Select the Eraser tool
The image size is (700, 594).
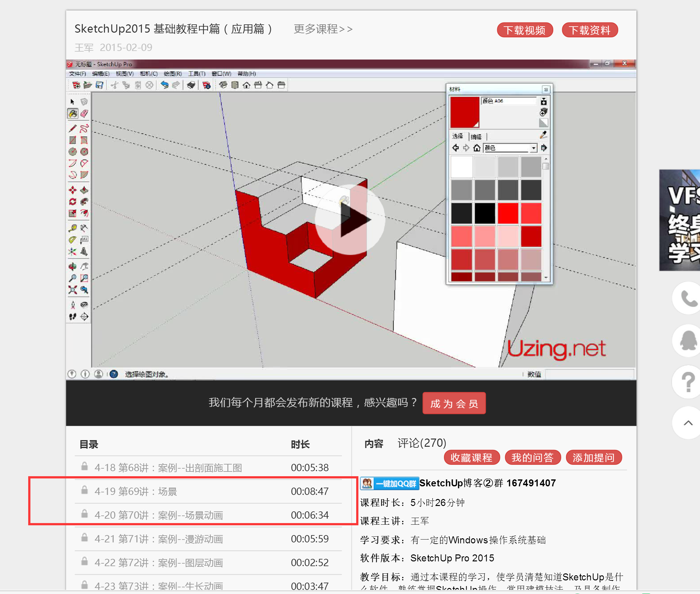click(x=84, y=114)
